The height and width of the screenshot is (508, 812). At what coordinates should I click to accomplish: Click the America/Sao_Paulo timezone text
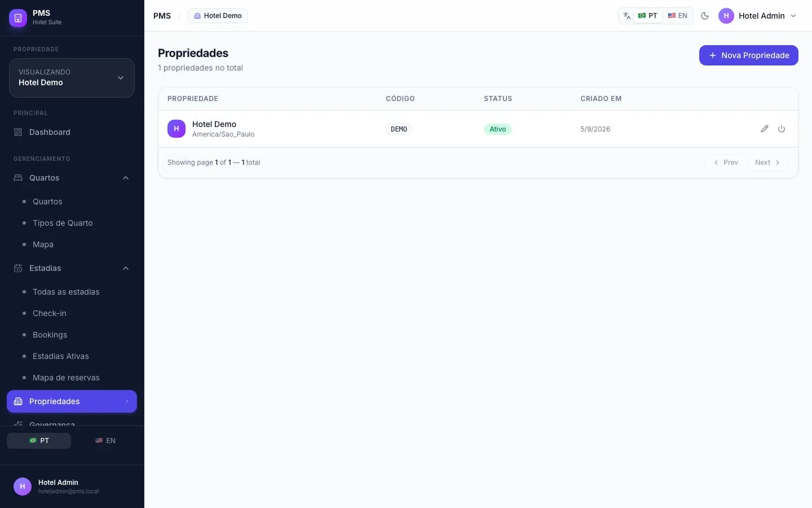coord(223,134)
